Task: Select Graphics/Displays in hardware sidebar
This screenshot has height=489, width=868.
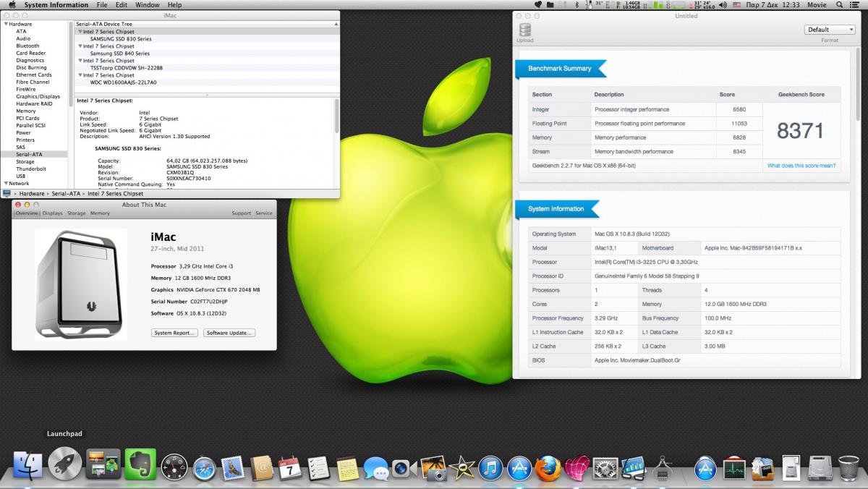Action: click(x=38, y=97)
